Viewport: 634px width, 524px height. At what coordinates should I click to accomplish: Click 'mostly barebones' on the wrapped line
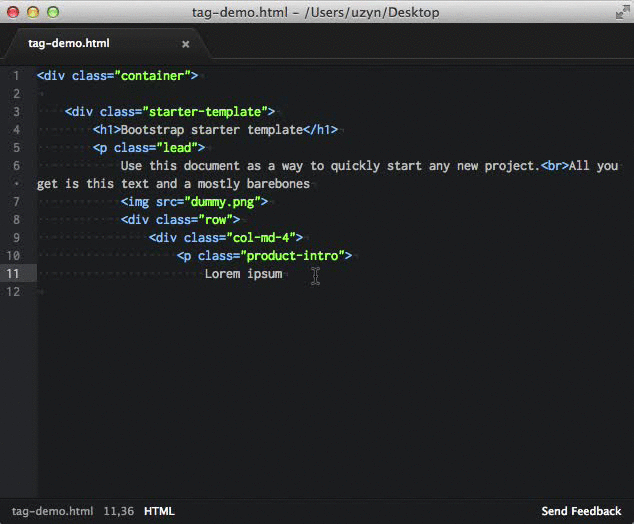[254, 184]
